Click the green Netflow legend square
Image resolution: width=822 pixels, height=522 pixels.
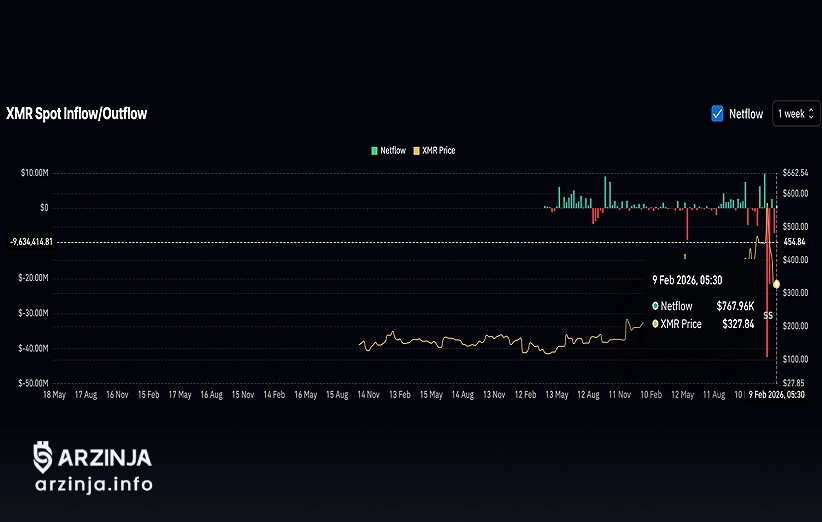(374, 151)
